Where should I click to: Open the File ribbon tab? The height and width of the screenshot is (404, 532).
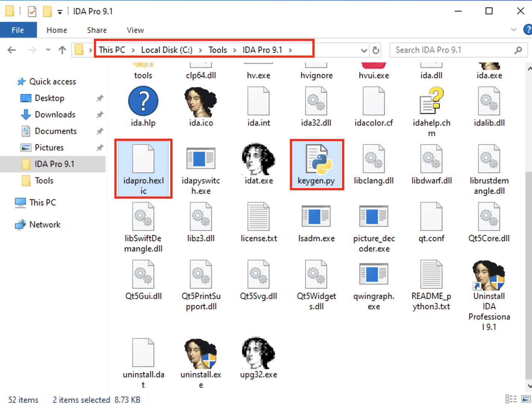tap(18, 30)
